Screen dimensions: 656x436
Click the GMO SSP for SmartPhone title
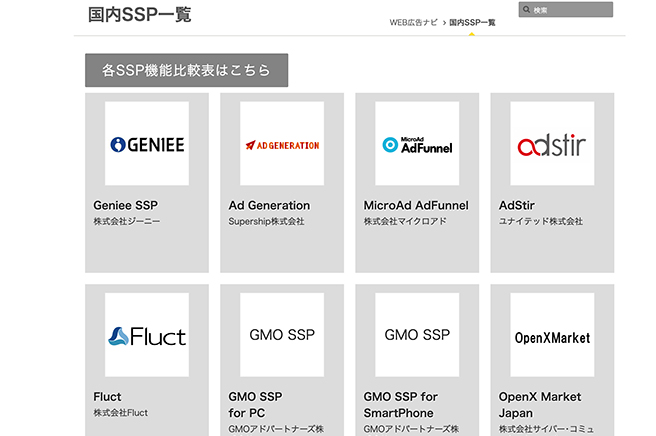click(400, 405)
